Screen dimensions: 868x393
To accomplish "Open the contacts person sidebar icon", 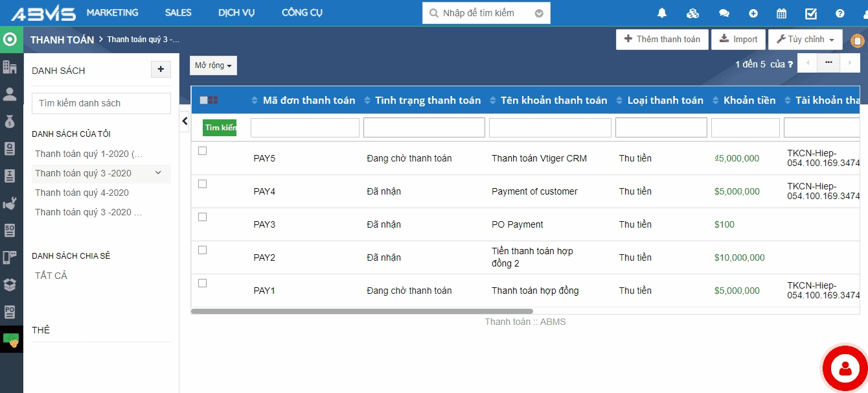I will [10, 94].
